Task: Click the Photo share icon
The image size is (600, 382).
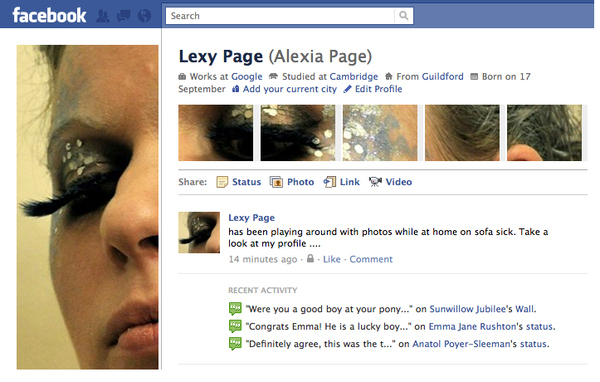Action: click(x=276, y=182)
